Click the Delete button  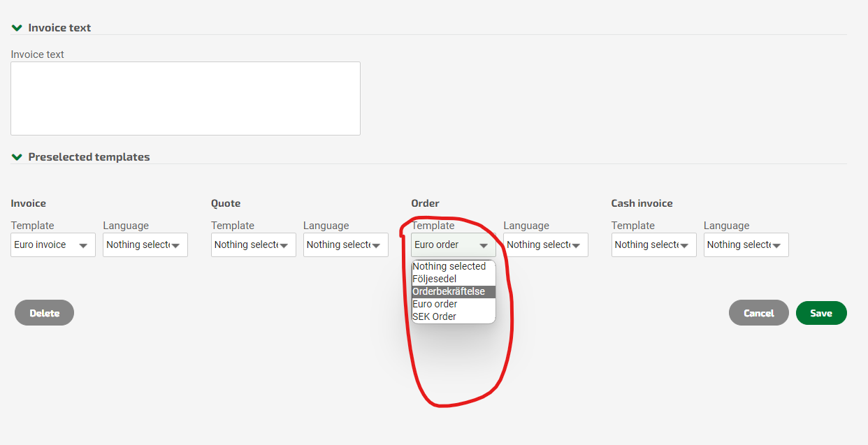44,313
